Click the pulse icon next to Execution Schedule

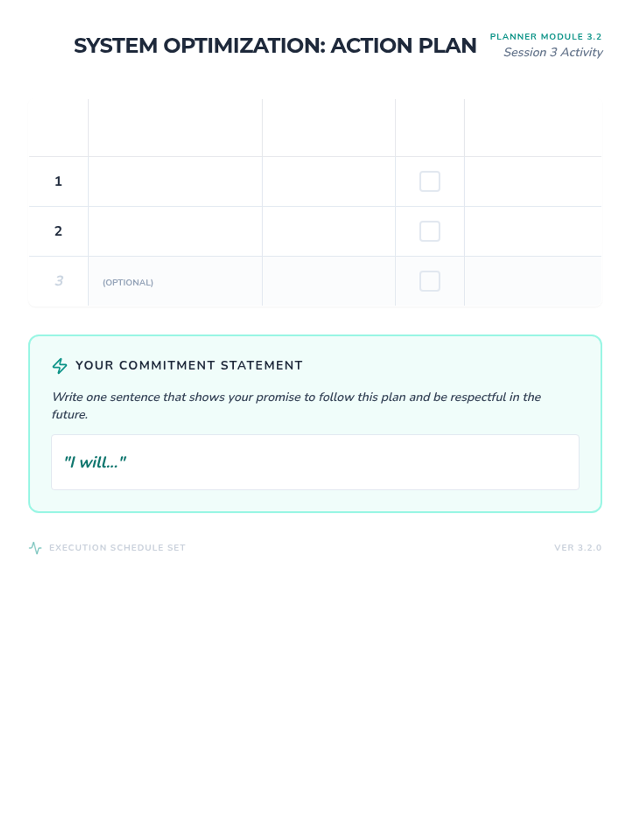tap(35, 548)
